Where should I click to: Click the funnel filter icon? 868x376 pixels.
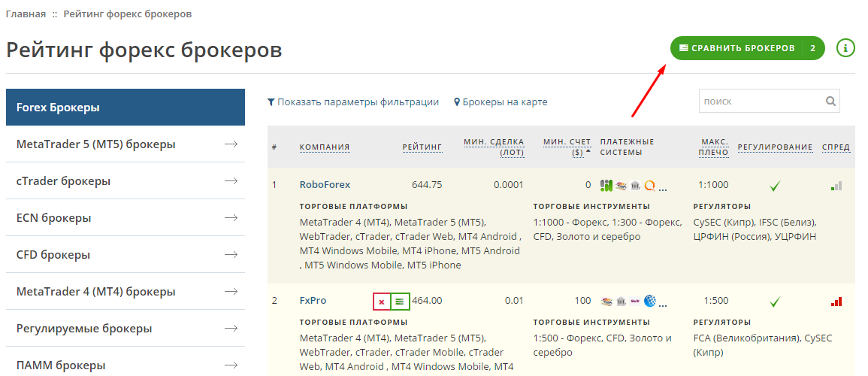pos(271,102)
